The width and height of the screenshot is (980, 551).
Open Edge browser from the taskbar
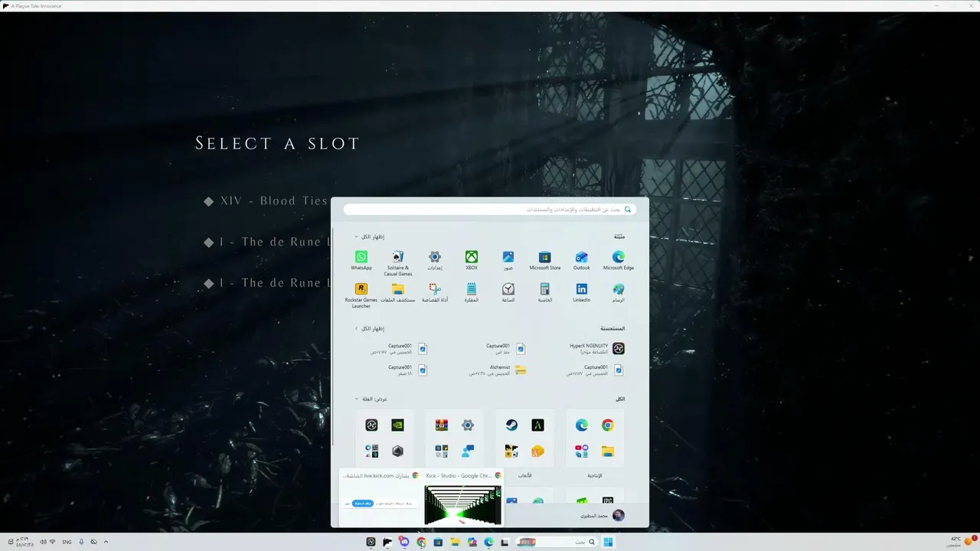point(488,542)
